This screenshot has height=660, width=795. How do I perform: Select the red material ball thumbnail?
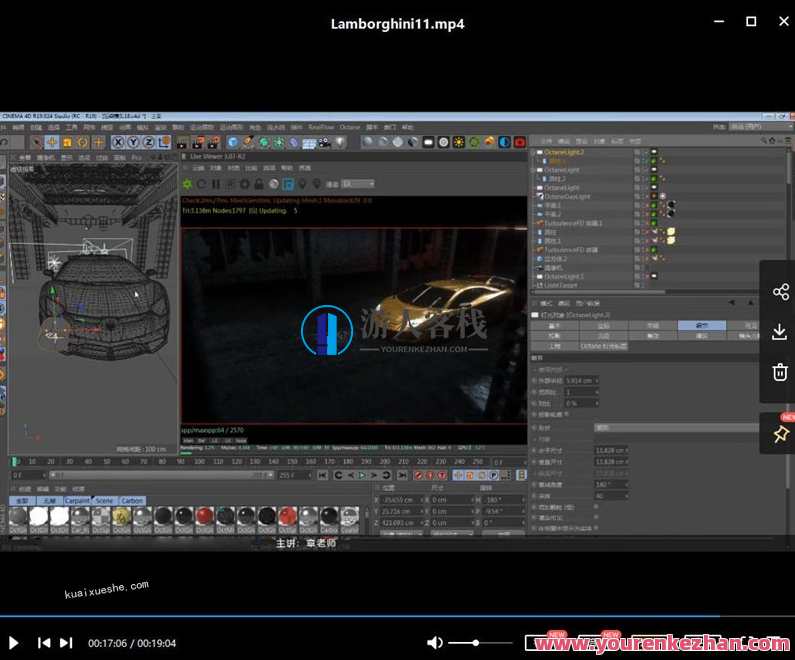click(x=203, y=516)
